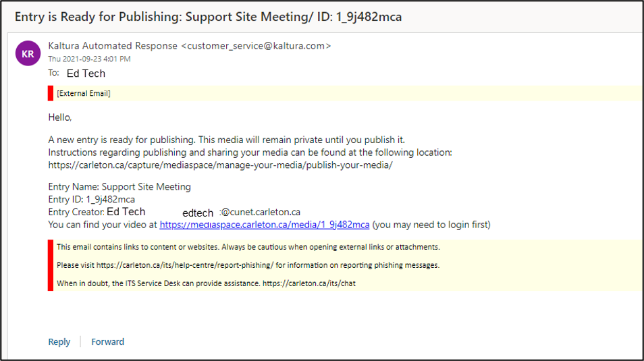
Task: Click the Kaltura Automated Response sender name
Action: (x=113, y=46)
